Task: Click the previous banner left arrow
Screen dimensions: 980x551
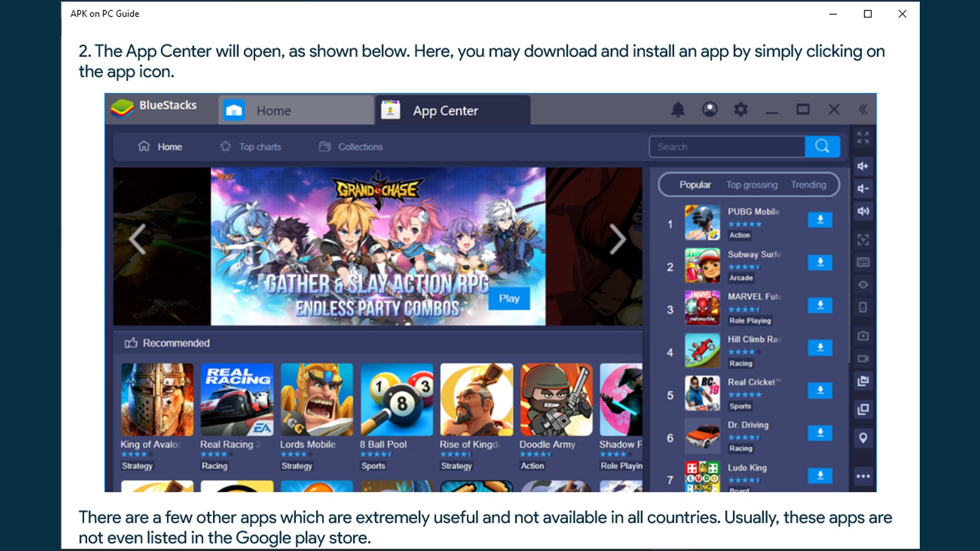Action: (137, 239)
